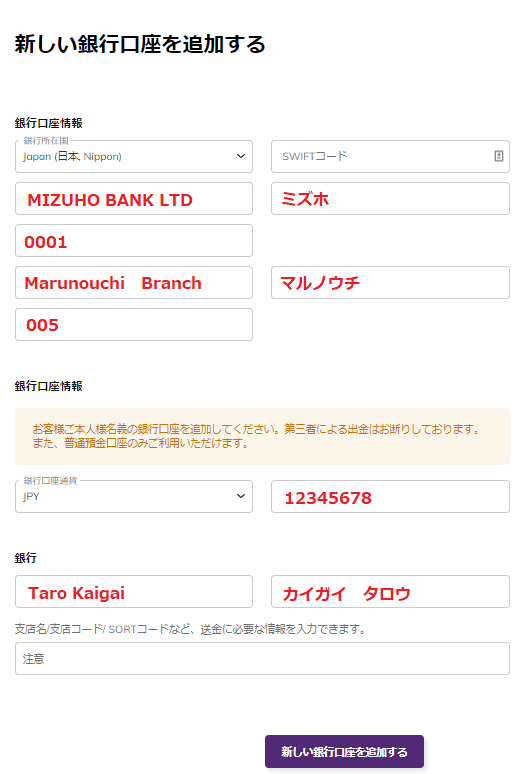Focus the bank code field showing 0001

tap(134, 240)
